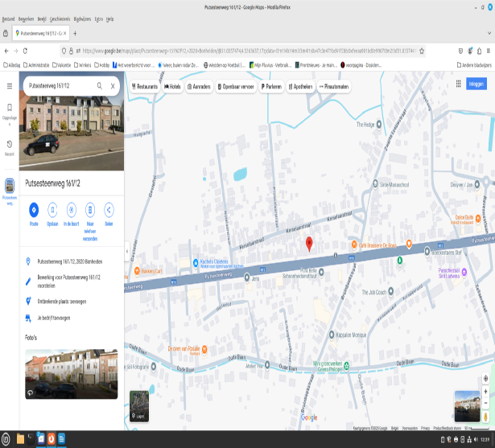Open the street photo under Foto's
495x448 pixels.
pyautogui.click(x=71, y=374)
